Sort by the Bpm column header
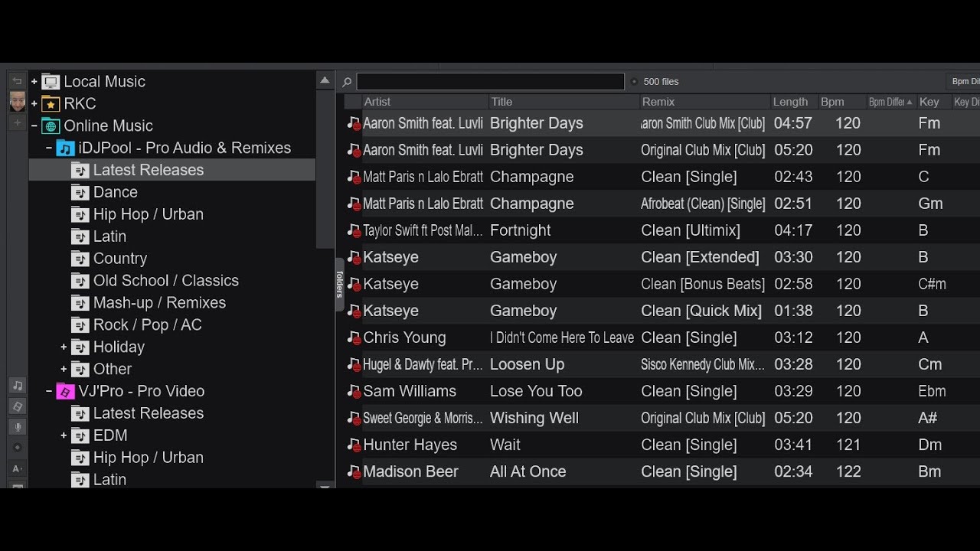Screen dimensions: 980x551 [841, 102]
